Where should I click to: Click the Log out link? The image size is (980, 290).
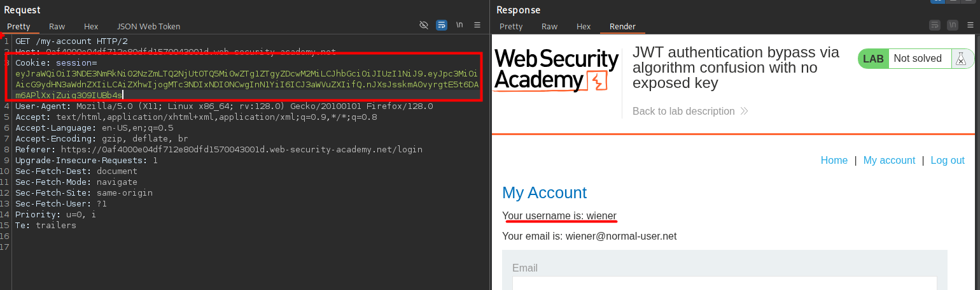948,161
